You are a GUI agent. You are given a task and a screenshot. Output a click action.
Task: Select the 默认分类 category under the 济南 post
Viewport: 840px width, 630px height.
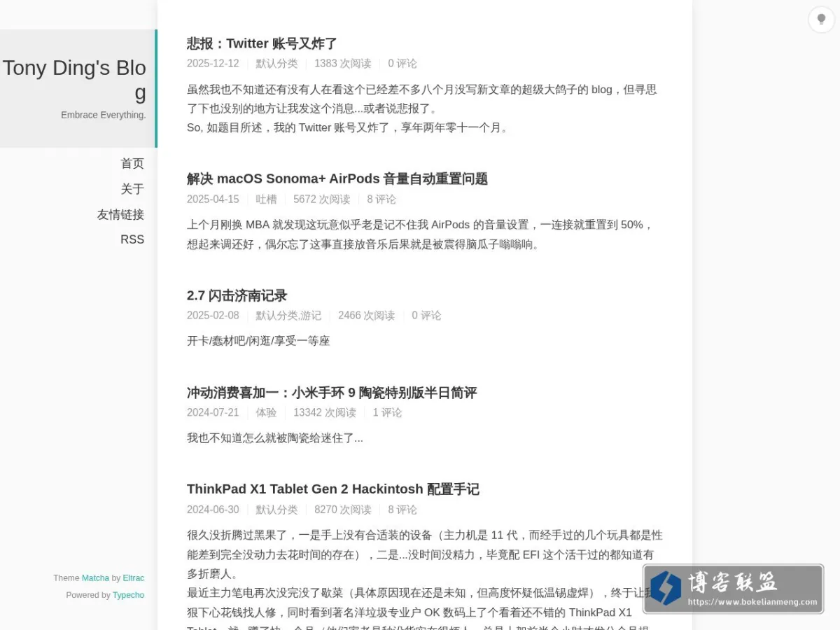(x=276, y=316)
